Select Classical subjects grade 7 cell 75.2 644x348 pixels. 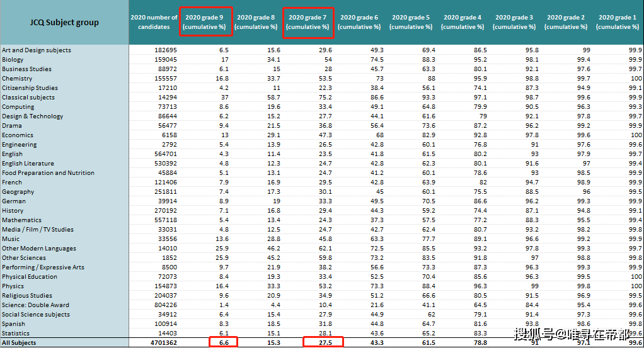tap(325, 98)
